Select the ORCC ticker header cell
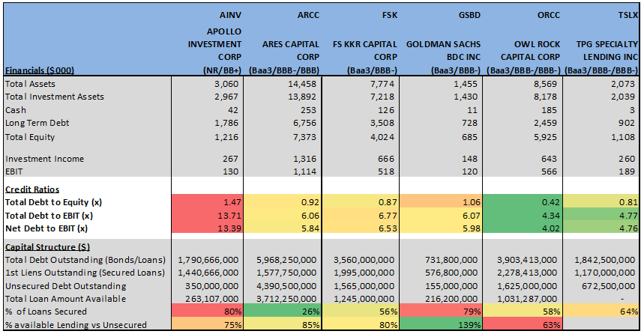The width and height of the screenshot is (644, 334). pyautogui.click(x=548, y=15)
